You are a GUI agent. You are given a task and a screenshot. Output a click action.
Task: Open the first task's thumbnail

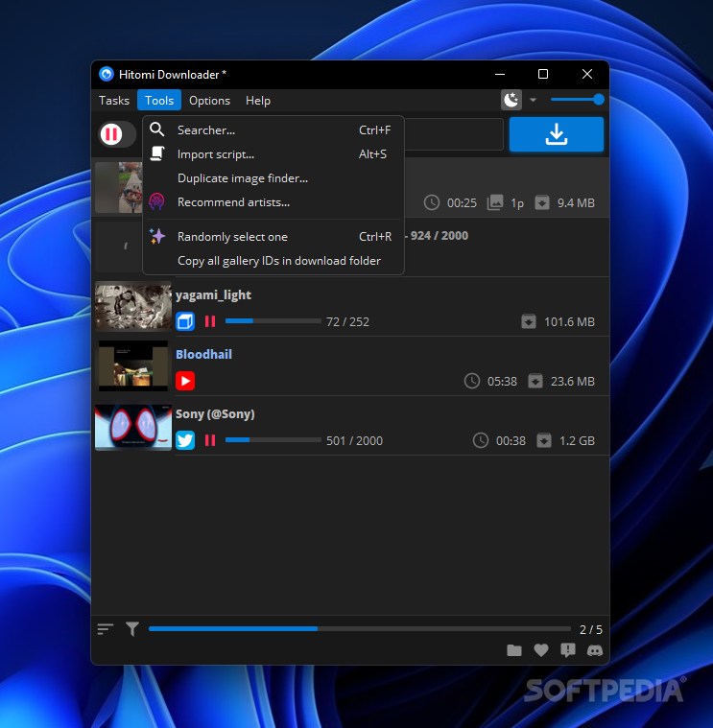pyautogui.click(x=119, y=188)
